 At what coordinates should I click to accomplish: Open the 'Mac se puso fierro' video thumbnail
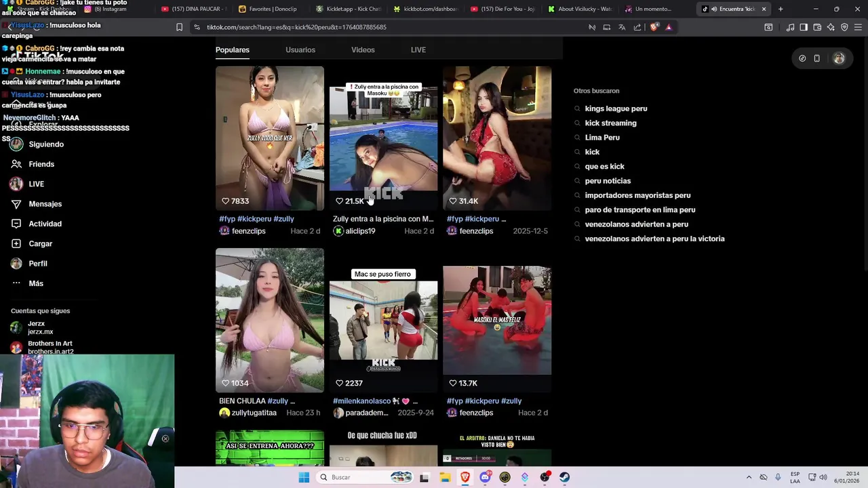(383, 320)
